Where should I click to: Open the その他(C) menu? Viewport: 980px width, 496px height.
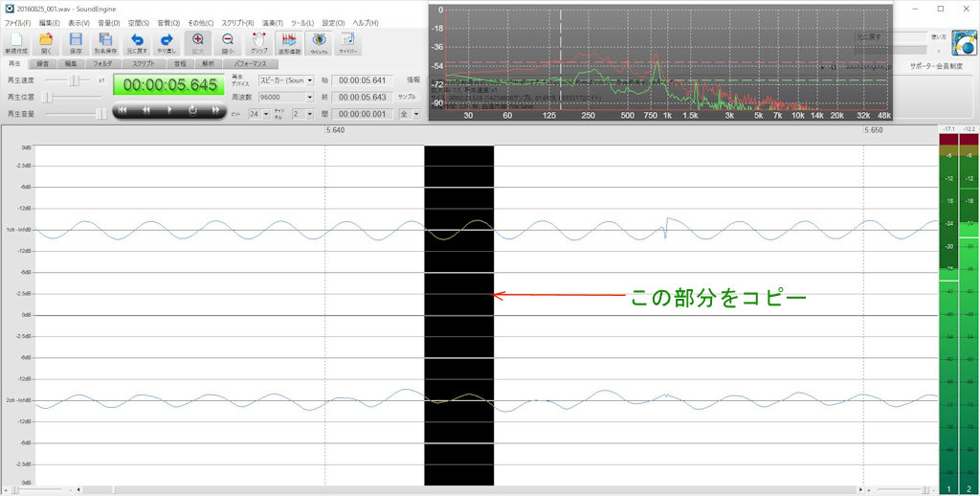coord(201,23)
